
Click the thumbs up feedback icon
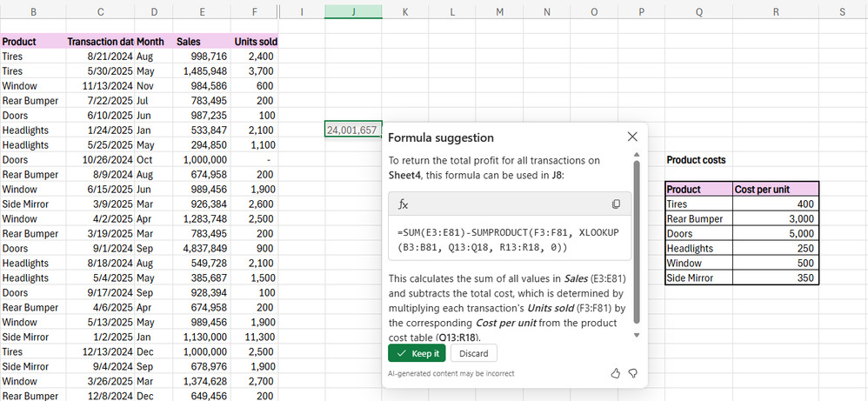[616, 373]
